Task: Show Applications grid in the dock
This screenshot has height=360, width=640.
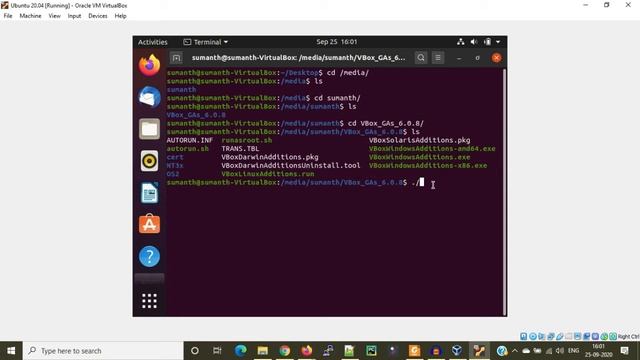Action: [x=149, y=301]
